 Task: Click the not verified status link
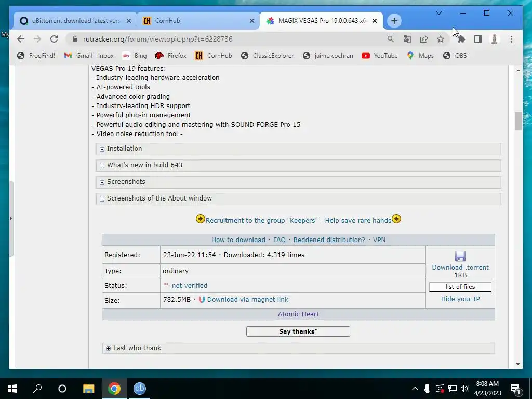[189, 286]
